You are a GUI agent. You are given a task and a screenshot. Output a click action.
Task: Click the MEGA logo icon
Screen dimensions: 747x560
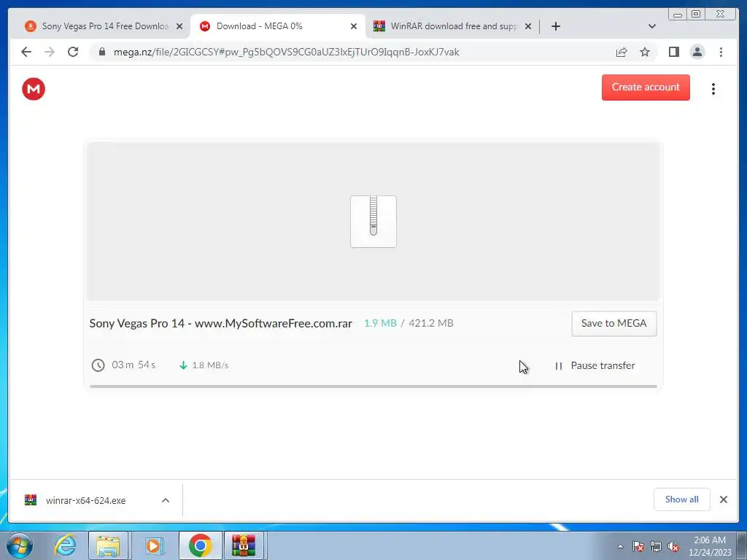pyautogui.click(x=34, y=89)
